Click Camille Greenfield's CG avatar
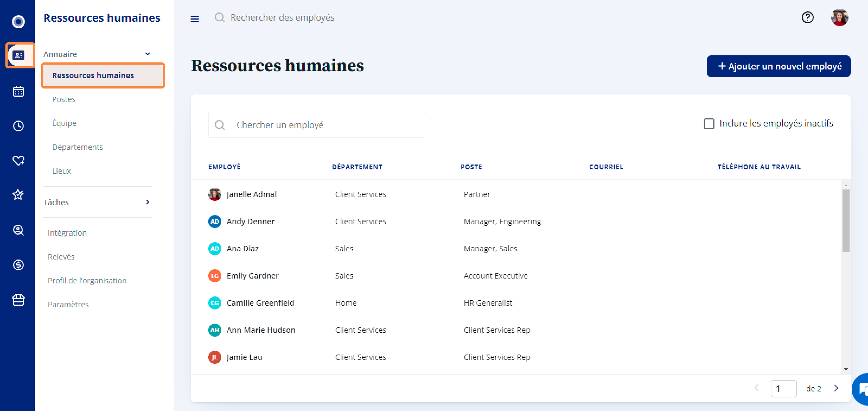 (215, 303)
